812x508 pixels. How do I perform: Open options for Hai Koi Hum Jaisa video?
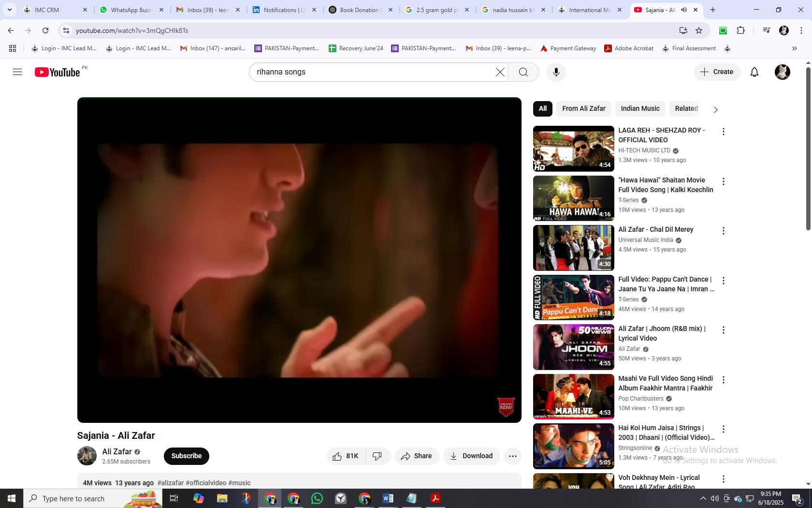pos(724,429)
